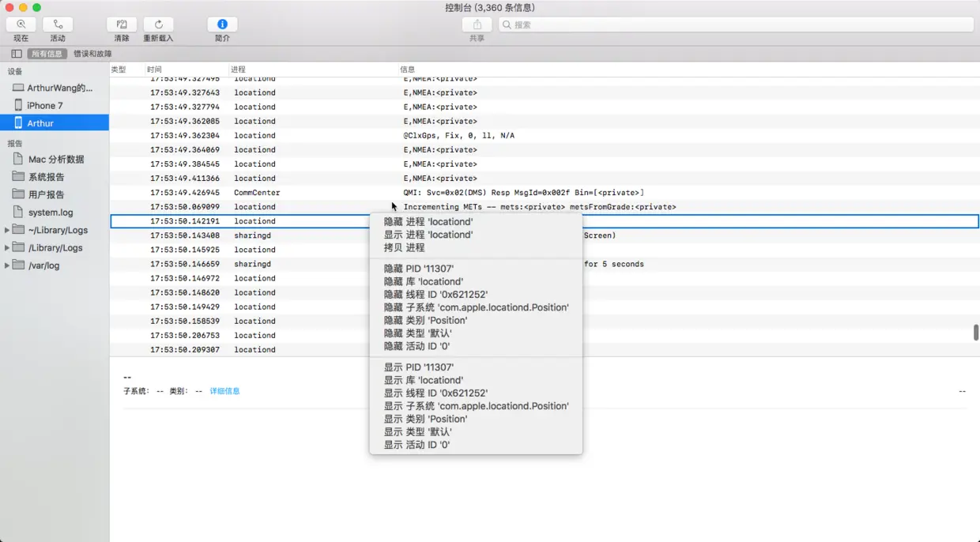
Task: Click the Mac 分析数据 document icon
Action: pyautogui.click(x=19, y=159)
